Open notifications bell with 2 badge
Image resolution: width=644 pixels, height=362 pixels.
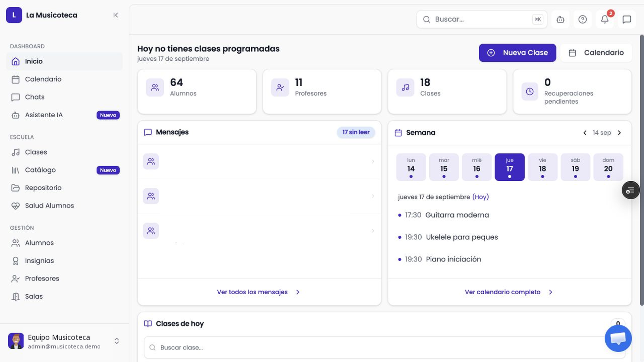tap(605, 19)
